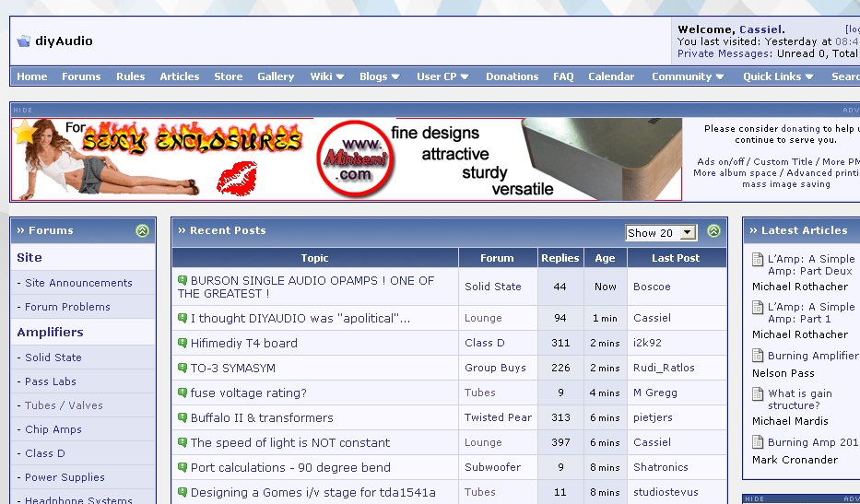
Task: Open Chip Amps forum in sidebar
Action: coord(53,429)
